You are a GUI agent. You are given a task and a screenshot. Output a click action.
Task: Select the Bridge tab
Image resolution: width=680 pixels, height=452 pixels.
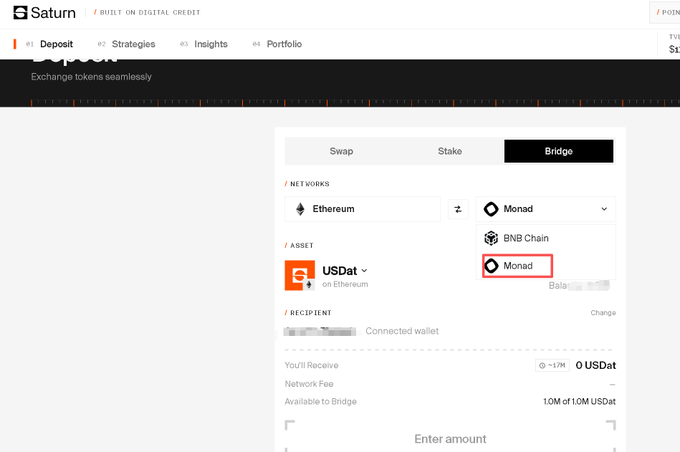[559, 151]
